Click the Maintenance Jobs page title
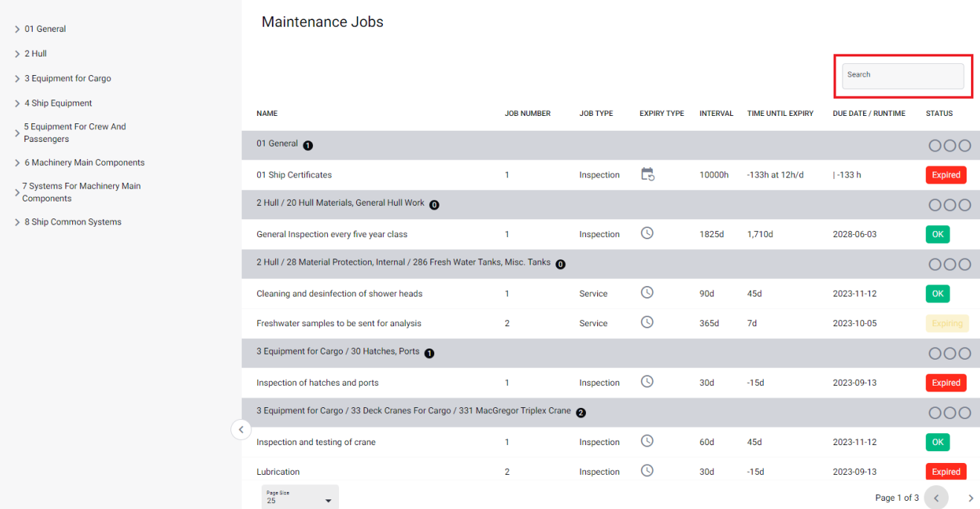This screenshot has height=509, width=980. [x=323, y=22]
